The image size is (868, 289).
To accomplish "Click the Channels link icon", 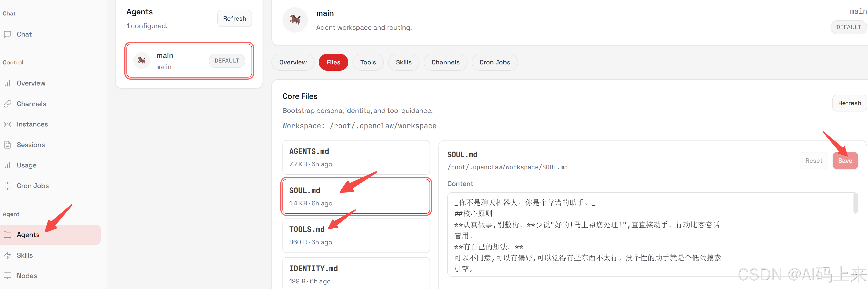I will [7, 104].
